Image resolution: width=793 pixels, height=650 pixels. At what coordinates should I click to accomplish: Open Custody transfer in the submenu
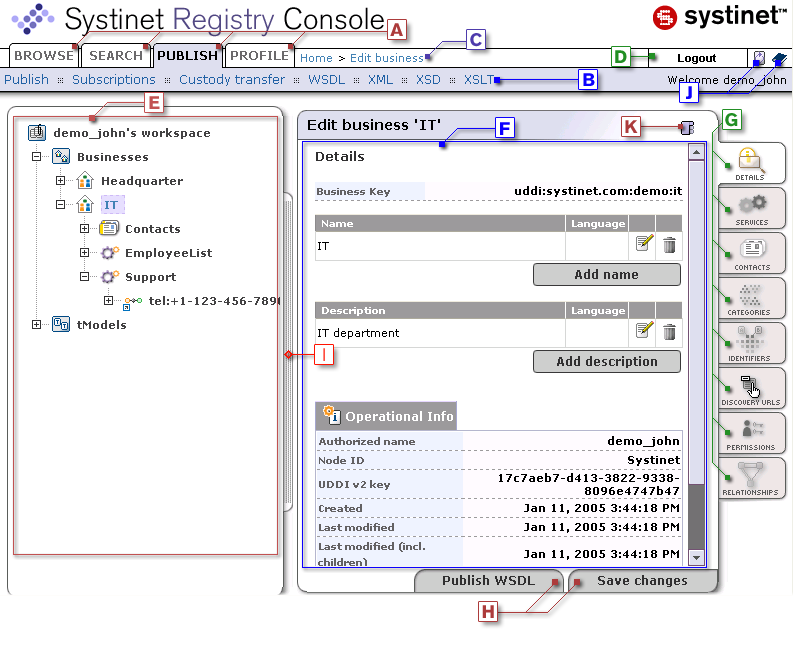[232, 79]
